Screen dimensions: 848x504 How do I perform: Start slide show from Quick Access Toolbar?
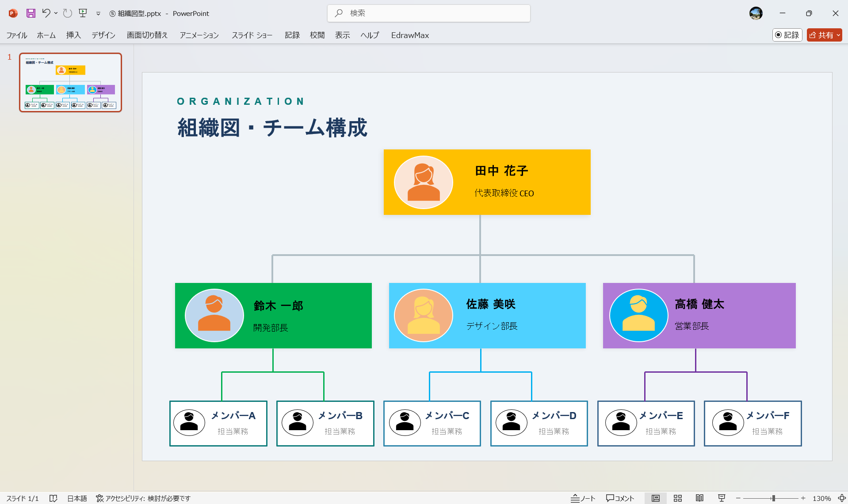82,13
